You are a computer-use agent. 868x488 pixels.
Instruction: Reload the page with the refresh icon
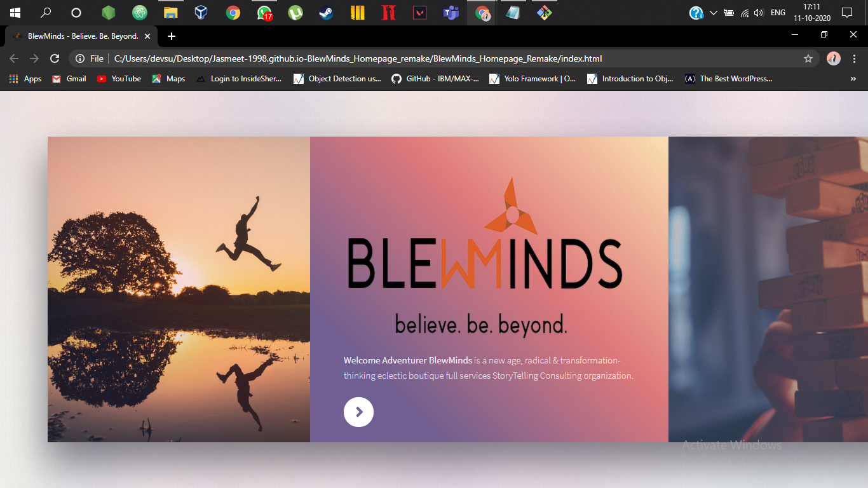click(55, 58)
